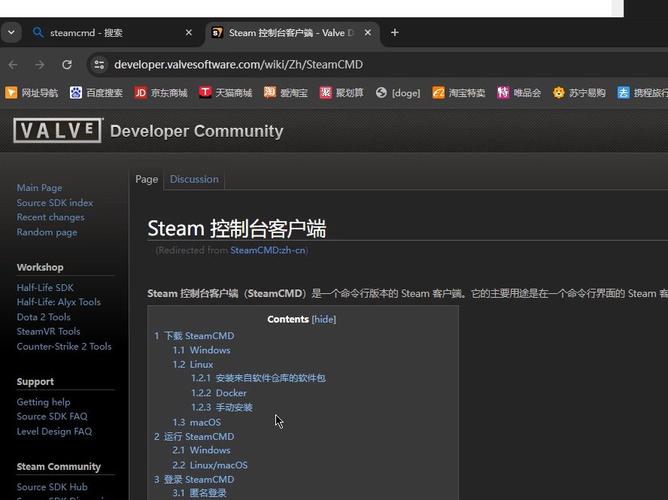The height and width of the screenshot is (500, 668).
Task: Open the [doge] bookmark
Action: pyautogui.click(x=398, y=92)
